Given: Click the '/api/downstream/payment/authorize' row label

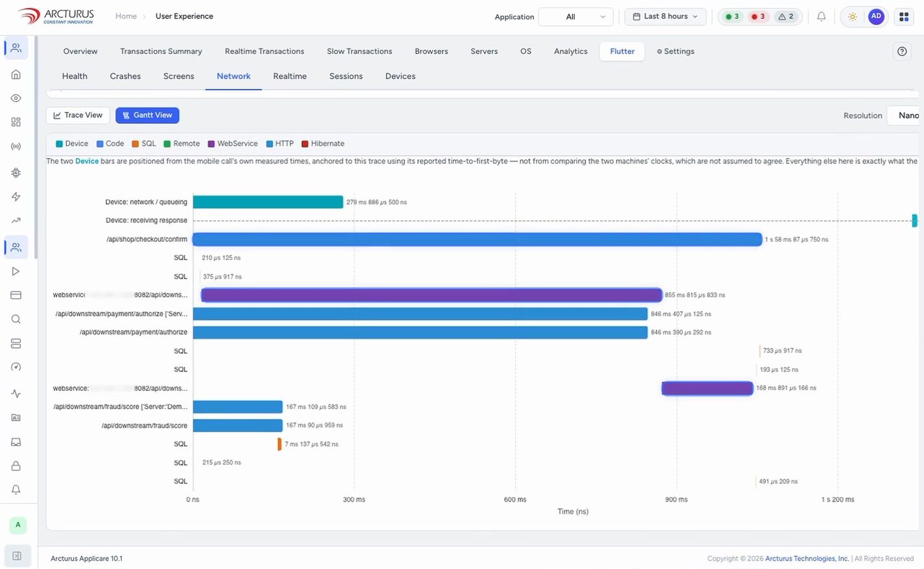Looking at the screenshot, I should pyautogui.click(x=133, y=332).
